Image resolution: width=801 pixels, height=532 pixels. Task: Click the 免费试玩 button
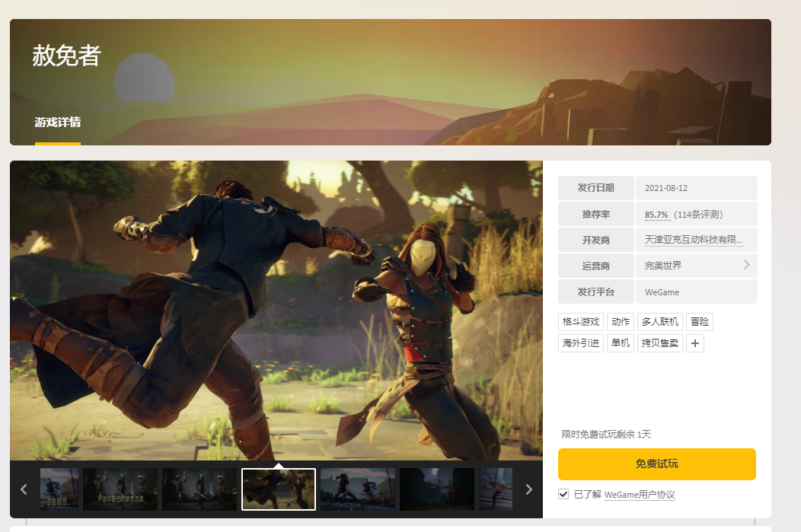(x=656, y=464)
